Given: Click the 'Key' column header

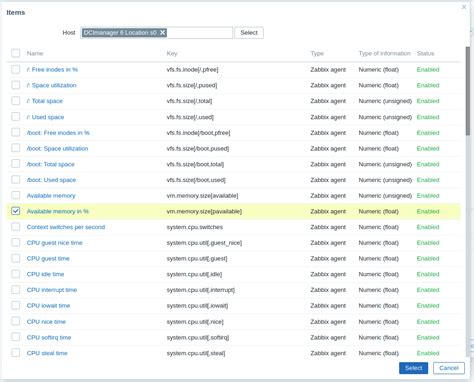Looking at the screenshot, I should click(172, 53).
